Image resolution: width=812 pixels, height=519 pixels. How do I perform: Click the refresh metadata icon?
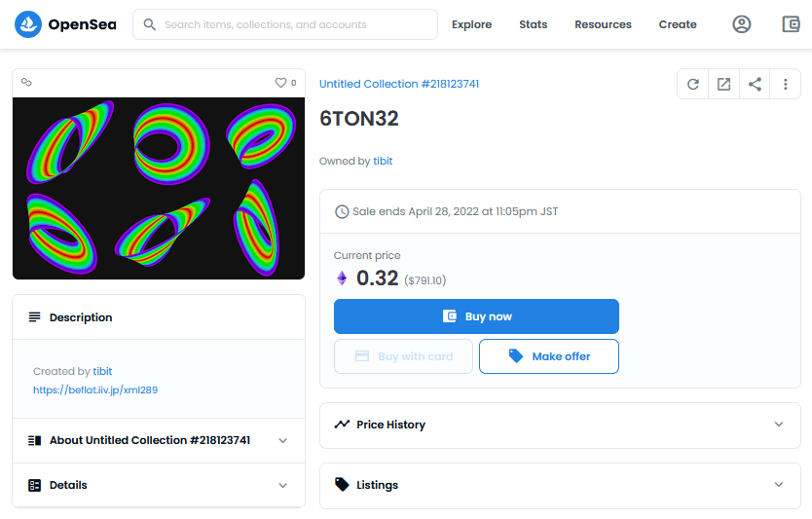pyautogui.click(x=693, y=85)
